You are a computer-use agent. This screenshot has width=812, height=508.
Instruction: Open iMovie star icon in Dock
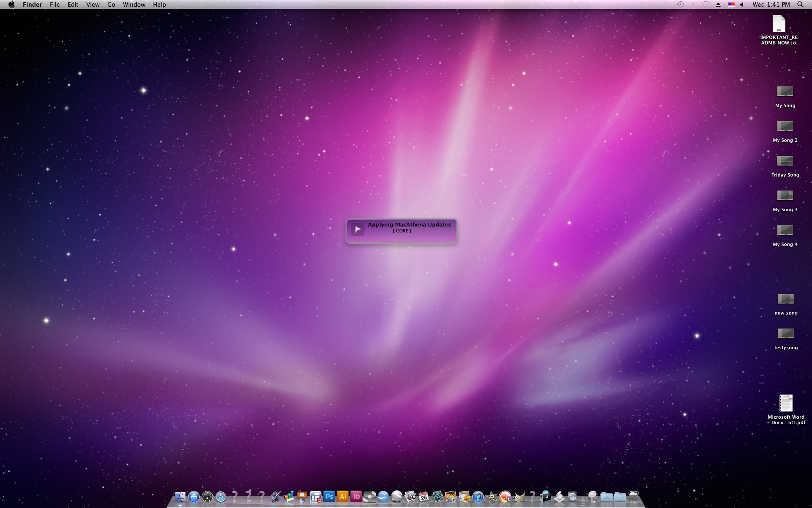tap(491, 497)
